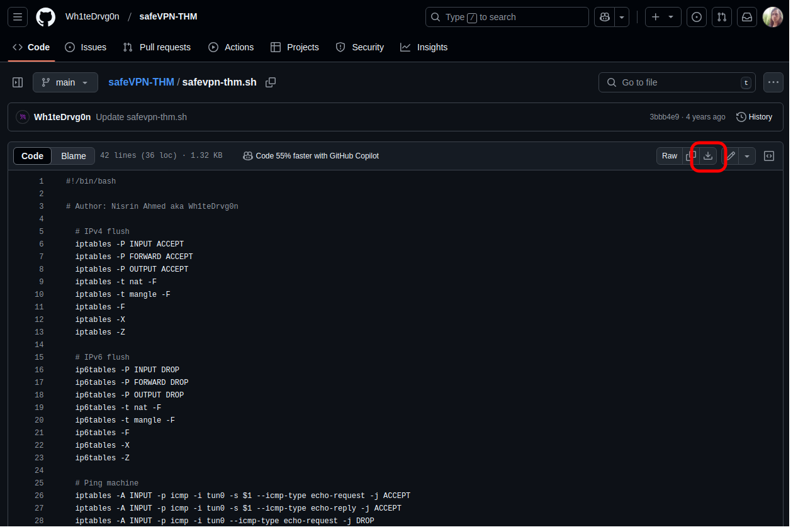Expand the Copilot dropdown arrow in header
This screenshot has height=532, width=798.
[x=622, y=17]
